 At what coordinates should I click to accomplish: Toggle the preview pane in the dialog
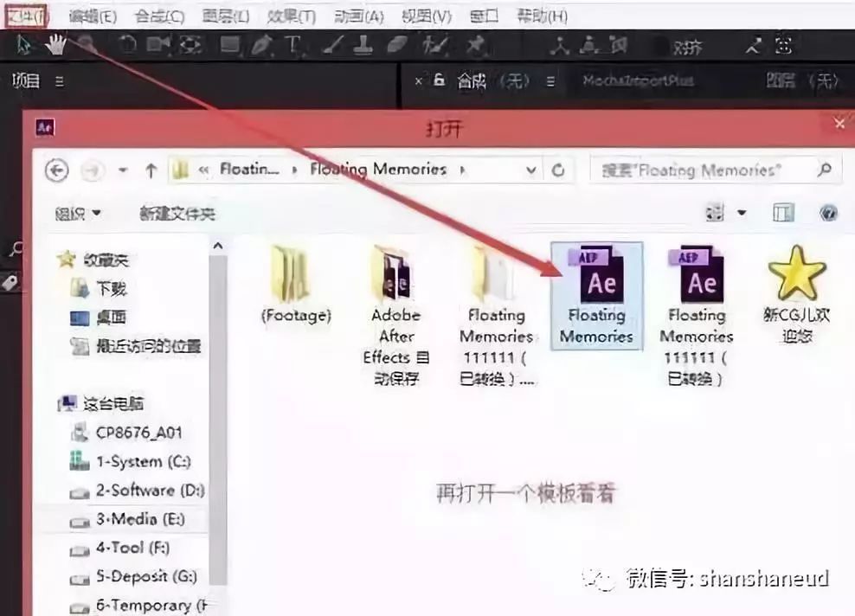[781, 212]
